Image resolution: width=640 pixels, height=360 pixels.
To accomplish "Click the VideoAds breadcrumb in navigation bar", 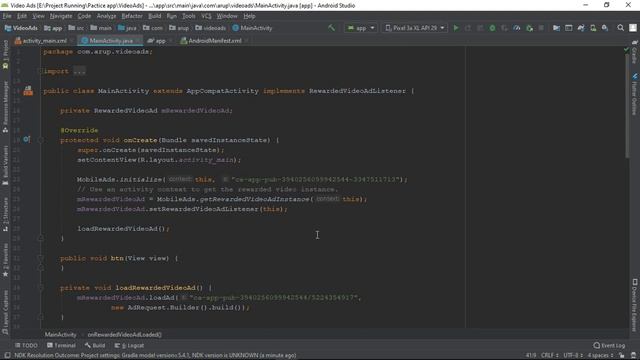I will [x=21, y=28].
